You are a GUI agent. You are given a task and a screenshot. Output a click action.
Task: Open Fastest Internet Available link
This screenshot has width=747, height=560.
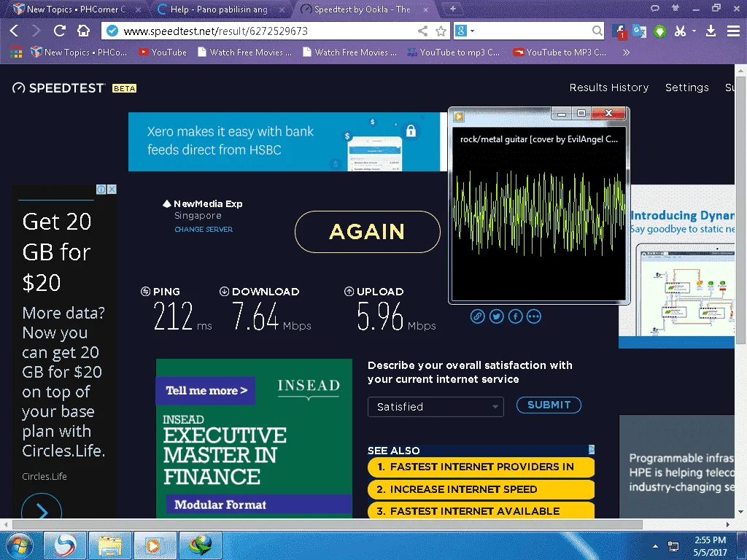pyautogui.click(x=481, y=510)
